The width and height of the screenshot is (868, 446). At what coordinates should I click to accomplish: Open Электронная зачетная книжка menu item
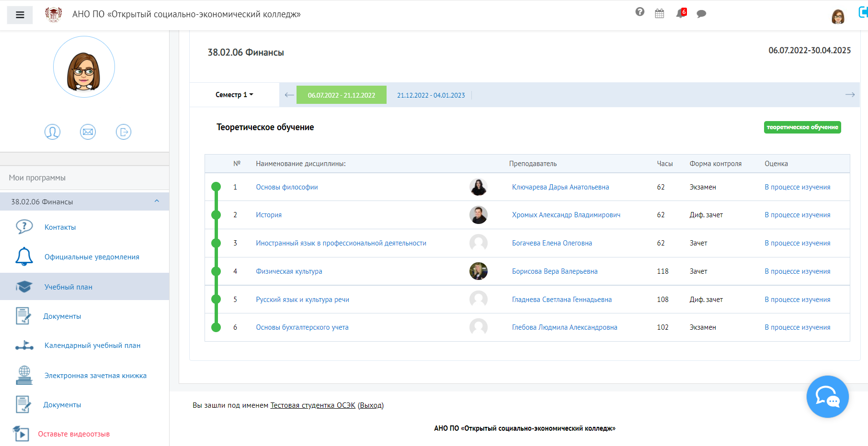tap(95, 376)
